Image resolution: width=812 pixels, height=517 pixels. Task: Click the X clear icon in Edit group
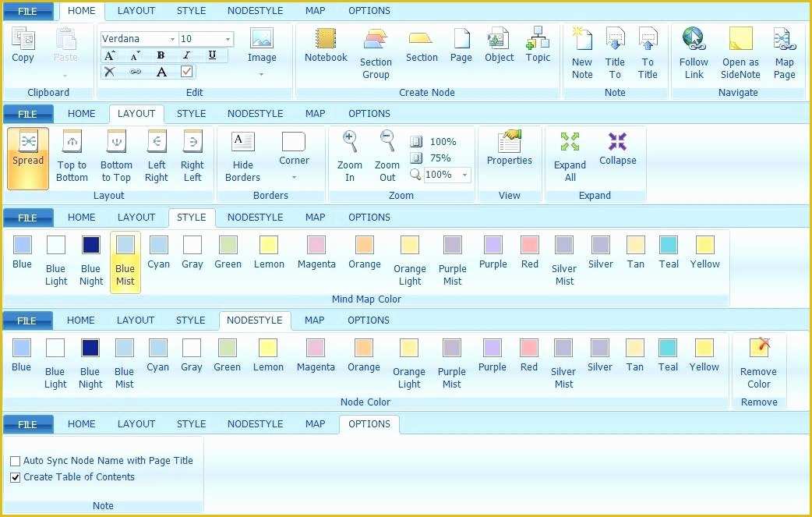coord(109,72)
